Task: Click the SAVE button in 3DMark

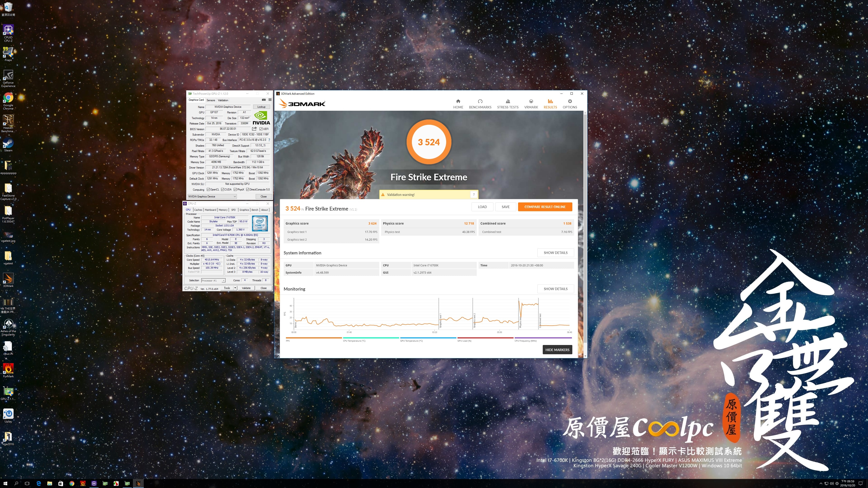Action: pyautogui.click(x=505, y=207)
